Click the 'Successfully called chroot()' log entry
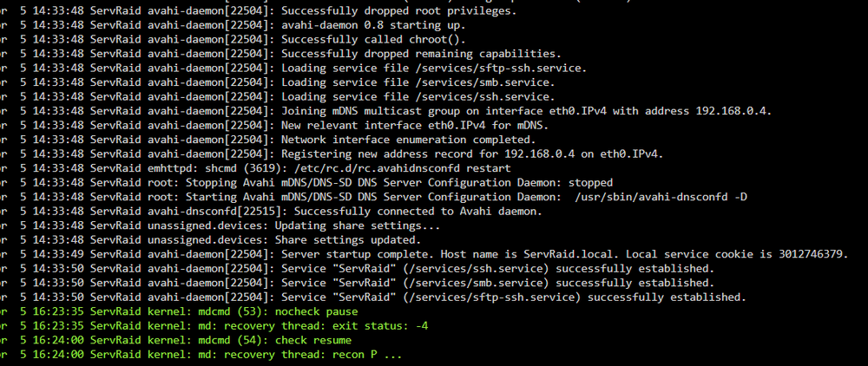Viewport: 868px width, 366px height. pyautogui.click(x=233, y=40)
